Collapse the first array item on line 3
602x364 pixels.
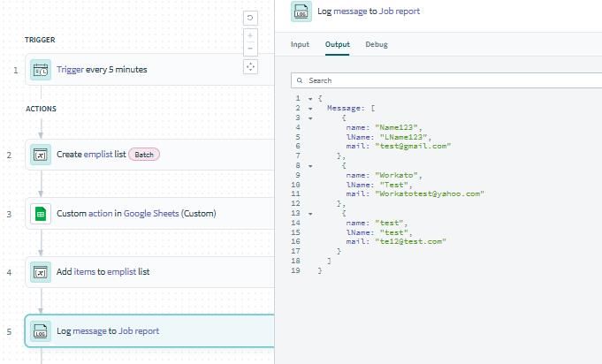click(310, 118)
